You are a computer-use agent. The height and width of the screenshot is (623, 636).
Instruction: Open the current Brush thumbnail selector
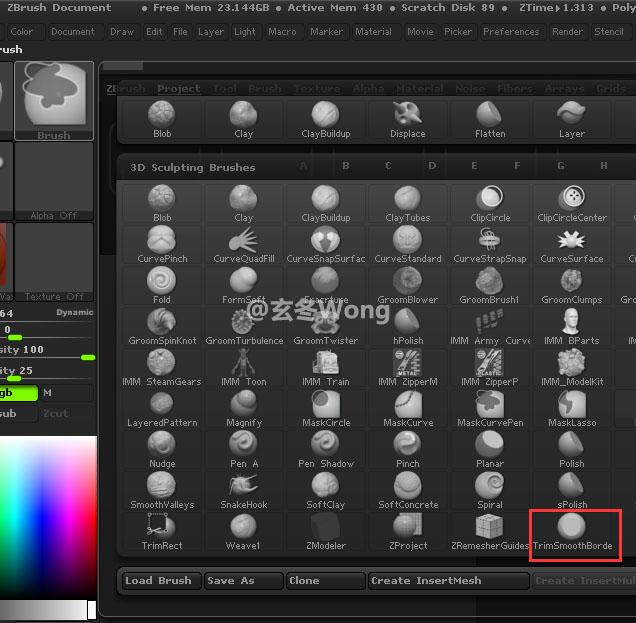[54, 101]
